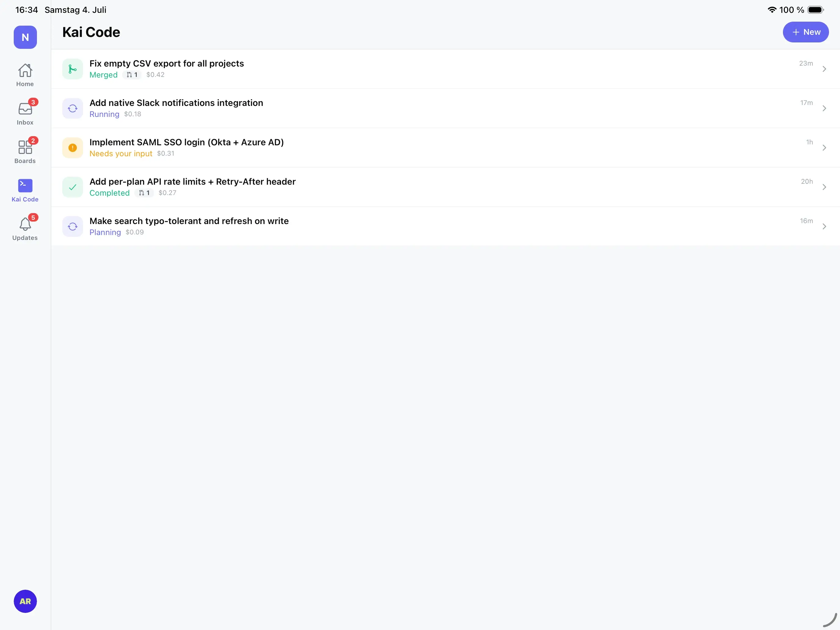Check the Wi-Fi status icon

(x=772, y=10)
